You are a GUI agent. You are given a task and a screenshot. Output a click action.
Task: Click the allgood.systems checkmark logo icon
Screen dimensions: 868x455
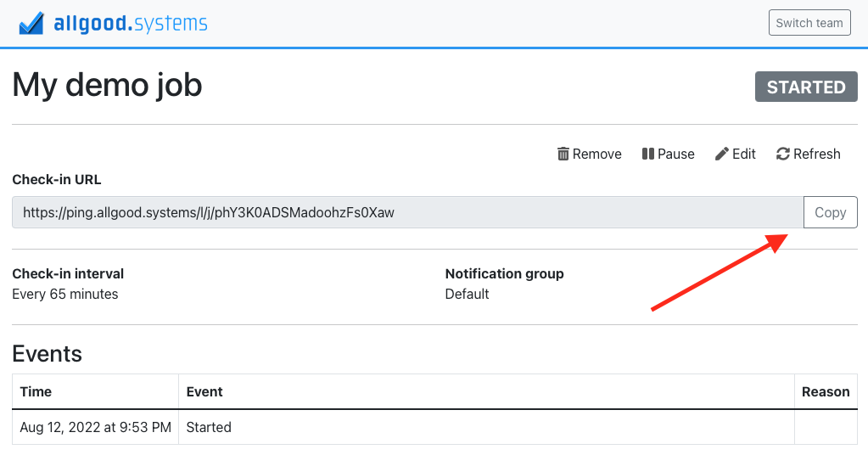[31, 23]
